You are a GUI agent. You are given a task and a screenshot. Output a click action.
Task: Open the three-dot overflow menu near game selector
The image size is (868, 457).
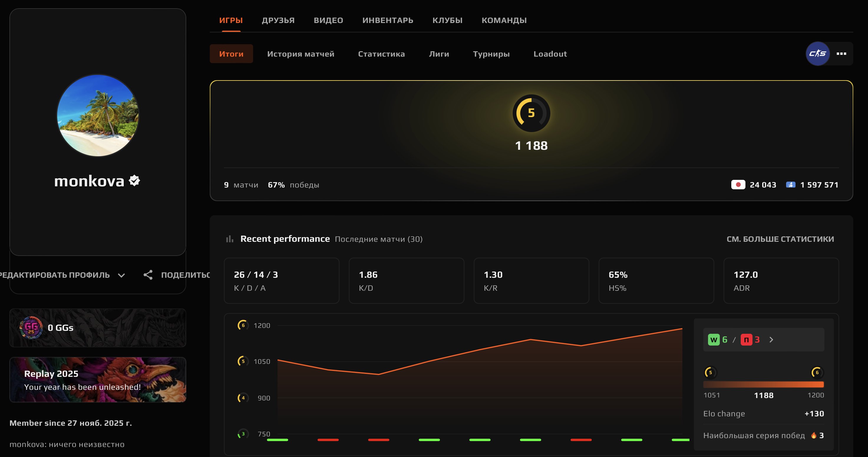[x=841, y=53]
